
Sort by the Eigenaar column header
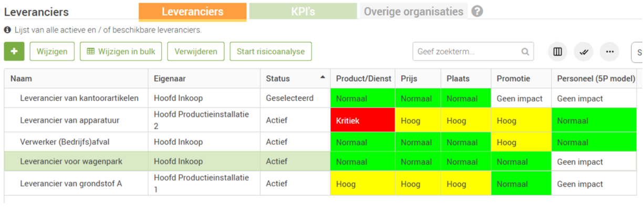[x=170, y=79]
